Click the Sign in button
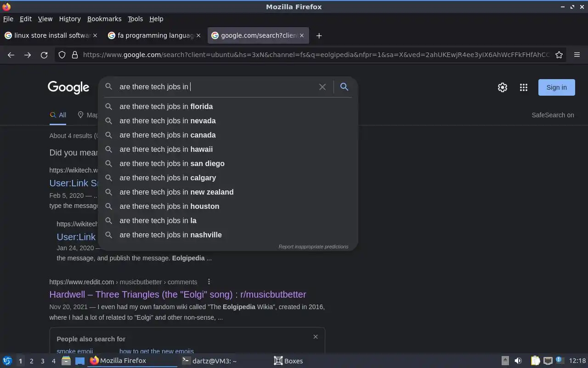This screenshot has width=588, height=368. [x=556, y=87]
